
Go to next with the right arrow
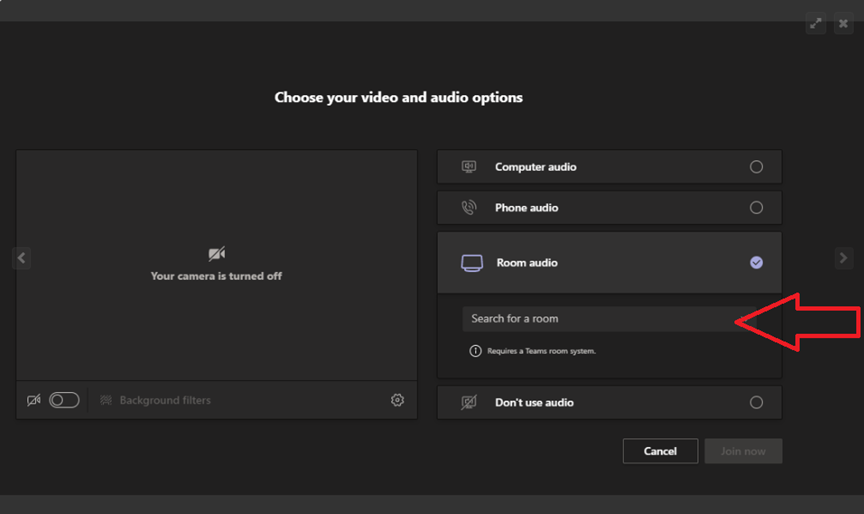coord(843,258)
